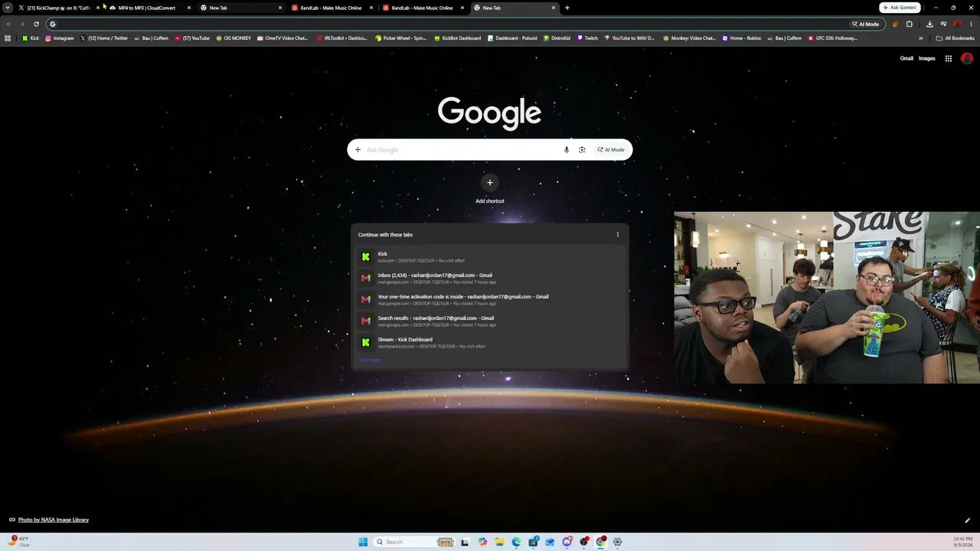
Task: Open File Explorer from taskbar
Action: 499,542
